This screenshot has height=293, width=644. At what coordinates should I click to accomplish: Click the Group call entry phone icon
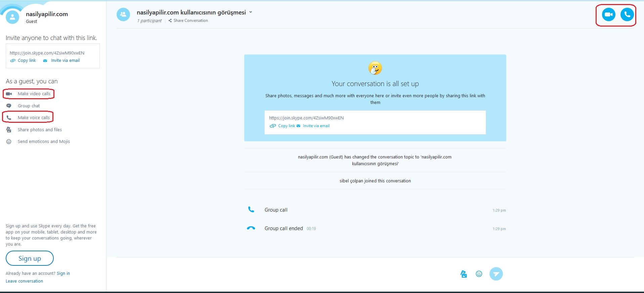click(251, 210)
